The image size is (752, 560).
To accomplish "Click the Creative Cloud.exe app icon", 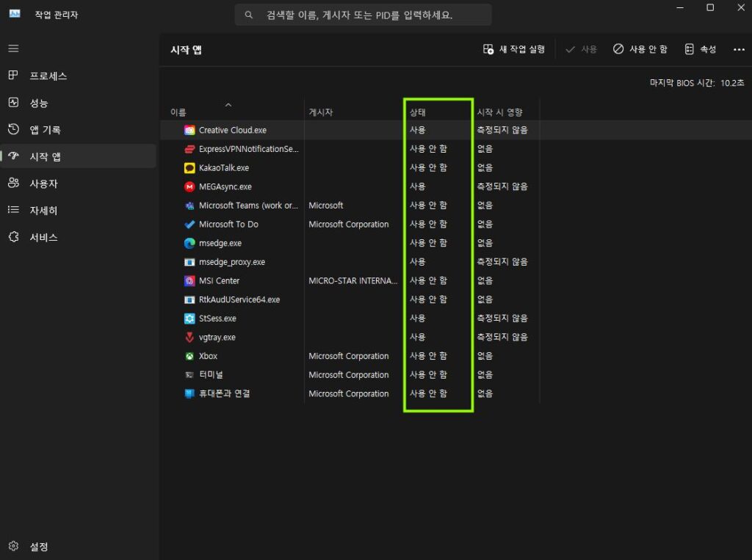I will click(189, 131).
